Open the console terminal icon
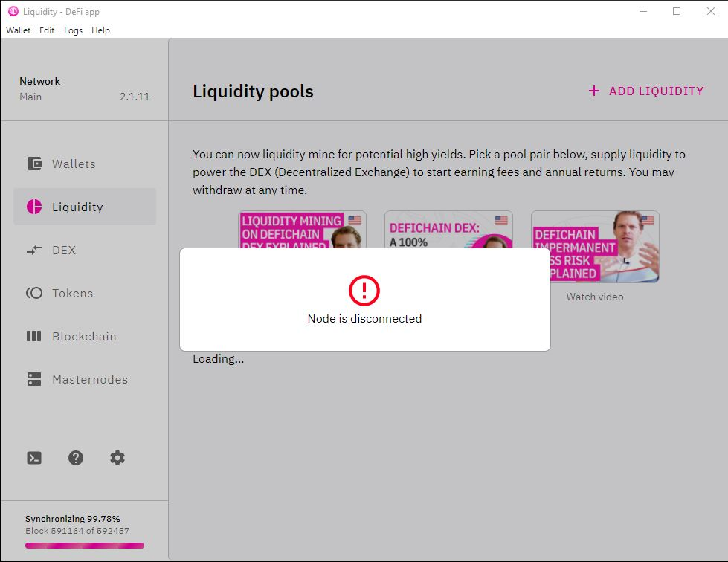This screenshot has width=728, height=562. [x=34, y=458]
